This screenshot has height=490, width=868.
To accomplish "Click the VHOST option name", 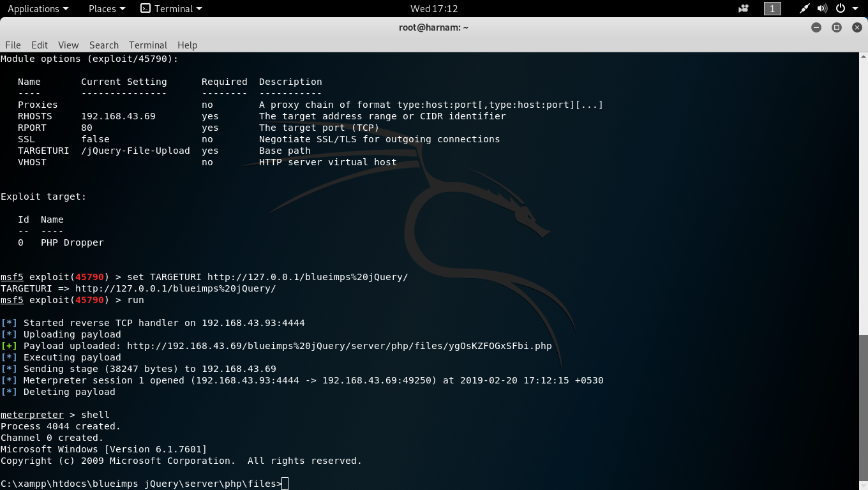I will [32, 162].
